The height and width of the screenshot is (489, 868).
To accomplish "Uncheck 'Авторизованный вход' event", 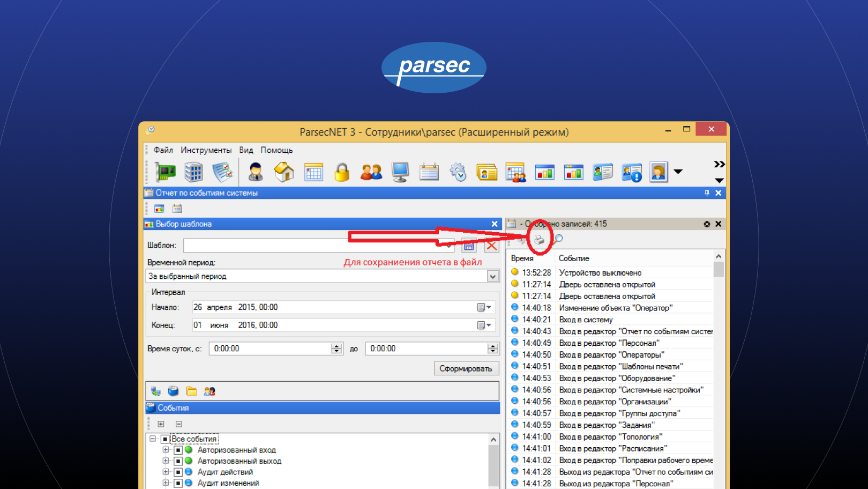I will 178,450.
